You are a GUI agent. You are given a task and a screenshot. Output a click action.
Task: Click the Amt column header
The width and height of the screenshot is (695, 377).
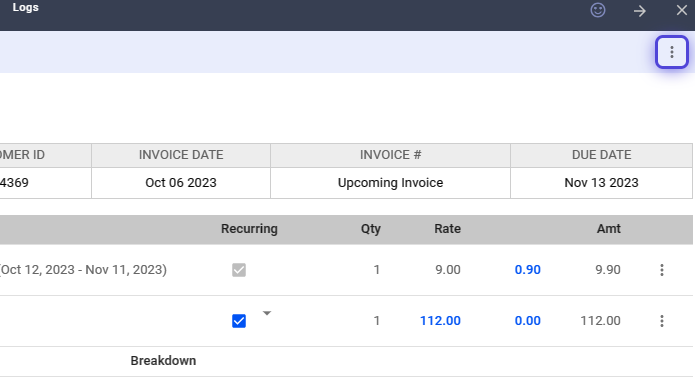609,229
